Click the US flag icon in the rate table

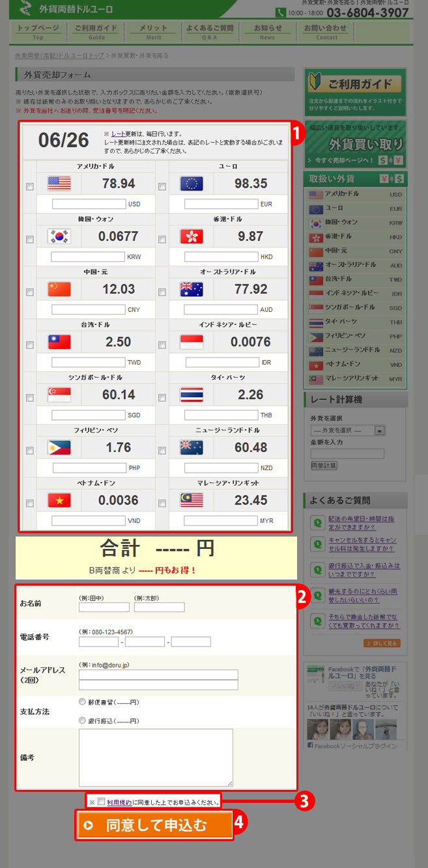(59, 184)
